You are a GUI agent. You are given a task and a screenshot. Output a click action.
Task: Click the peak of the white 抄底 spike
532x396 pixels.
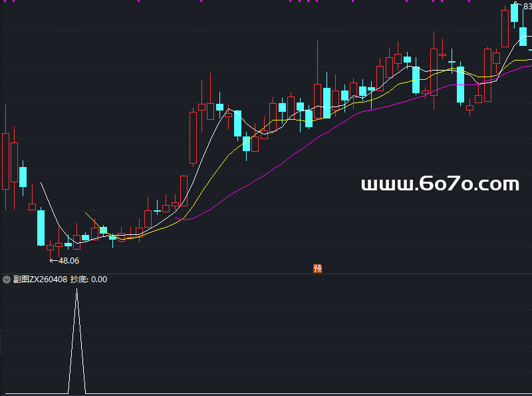[x=76, y=290]
